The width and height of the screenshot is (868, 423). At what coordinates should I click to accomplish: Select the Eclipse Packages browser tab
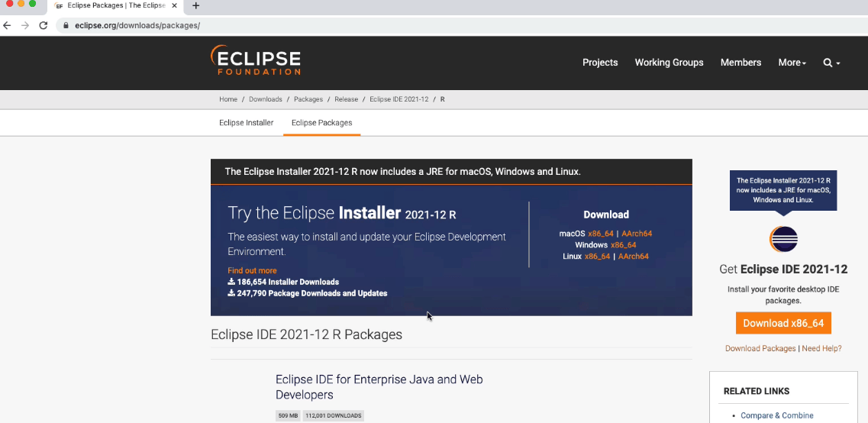pos(116,6)
